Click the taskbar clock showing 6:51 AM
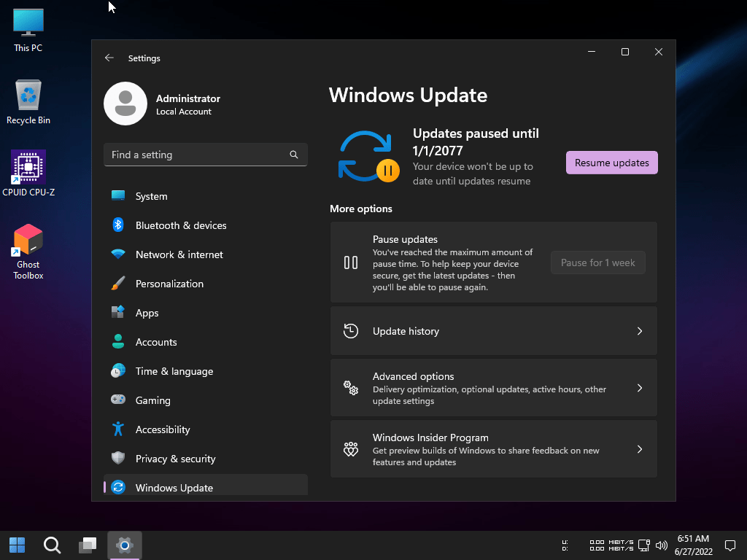This screenshot has height=560, width=747. (692, 545)
